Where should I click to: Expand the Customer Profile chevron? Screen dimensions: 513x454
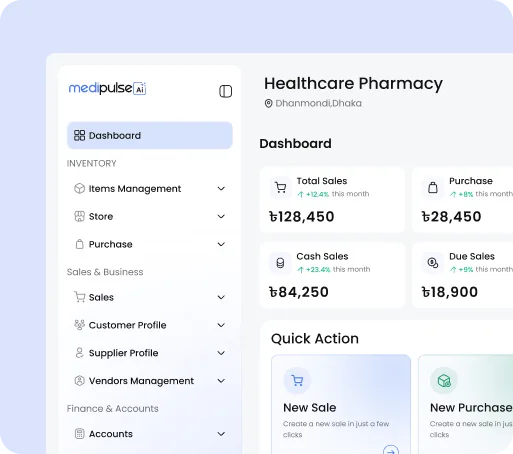click(x=221, y=325)
